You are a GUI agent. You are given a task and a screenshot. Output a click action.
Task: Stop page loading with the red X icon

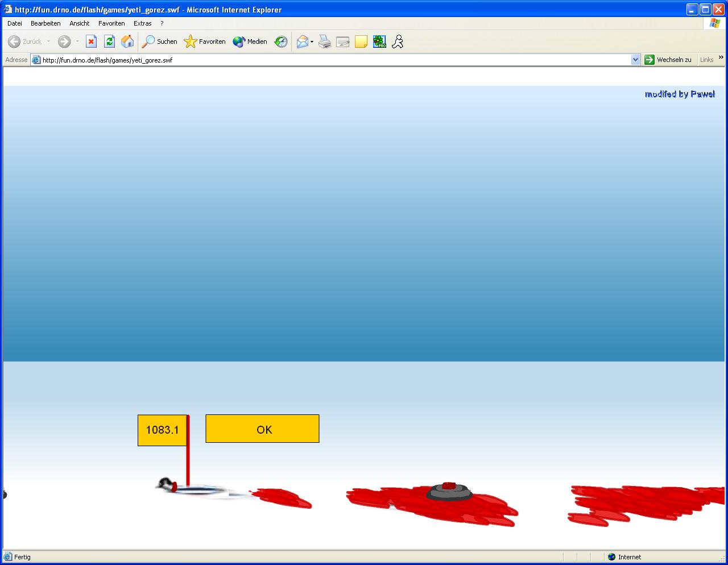[x=91, y=41]
